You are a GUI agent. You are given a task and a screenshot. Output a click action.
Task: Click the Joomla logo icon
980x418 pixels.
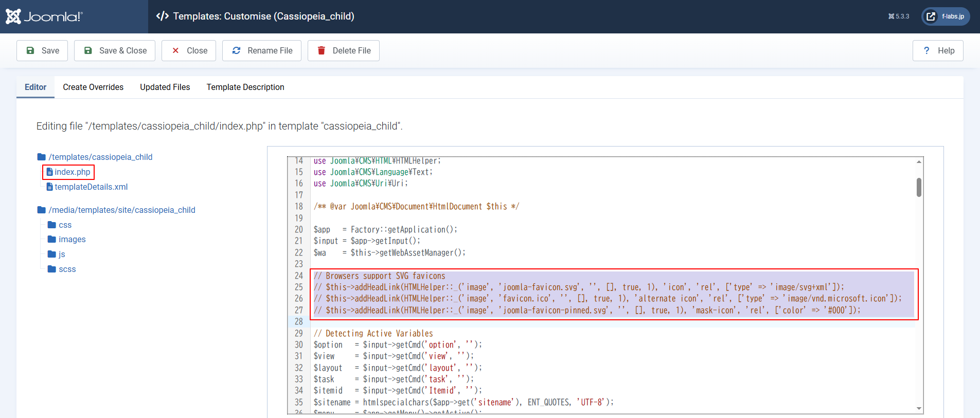coord(14,16)
